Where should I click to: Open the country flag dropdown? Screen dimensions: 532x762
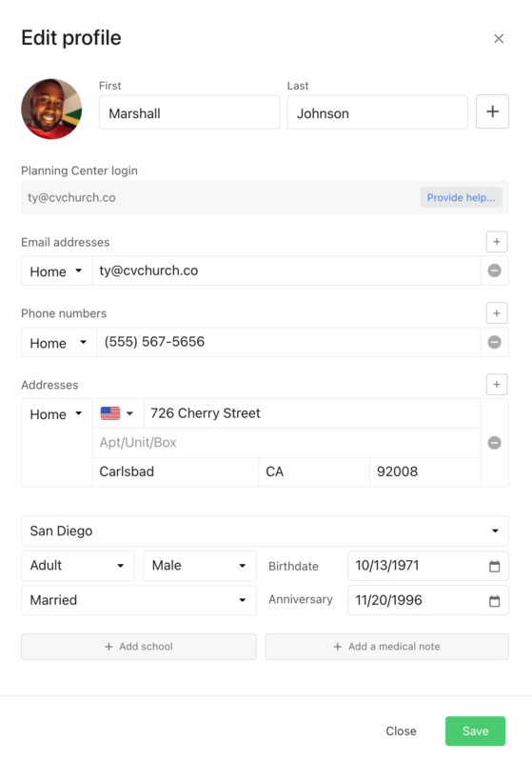point(118,413)
